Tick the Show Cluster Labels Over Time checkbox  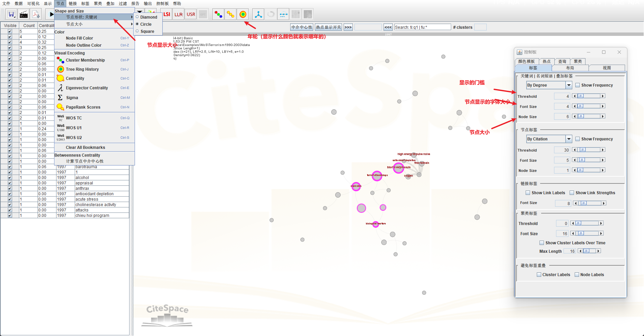tap(542, 243)
